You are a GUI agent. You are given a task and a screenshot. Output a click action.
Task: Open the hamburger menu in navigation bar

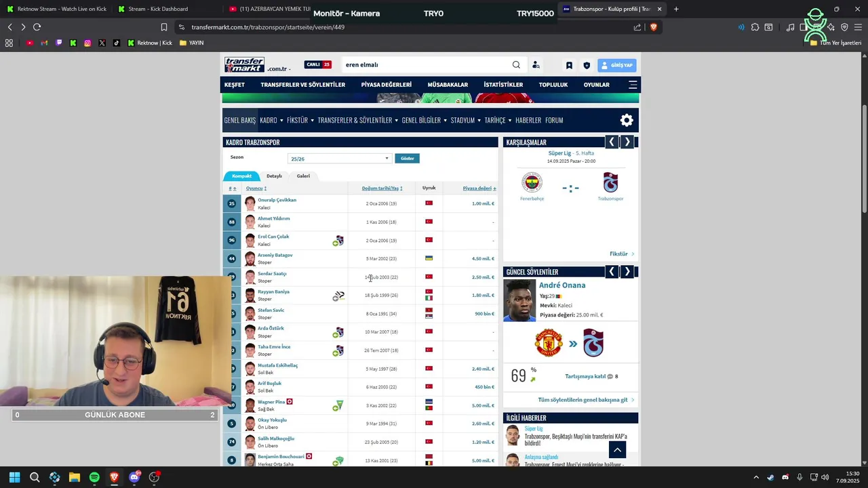tap(633, 85)
